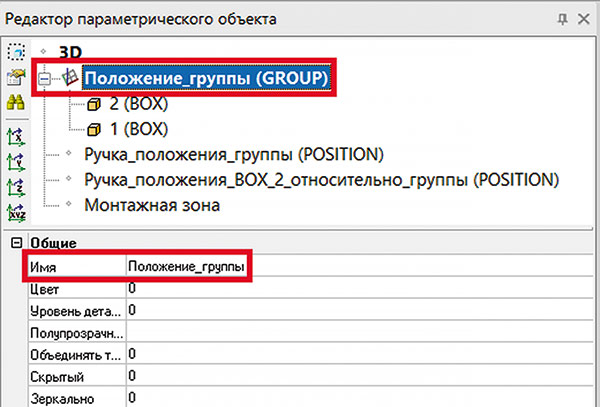Click the Цвет property label

(x=44, y=289)
